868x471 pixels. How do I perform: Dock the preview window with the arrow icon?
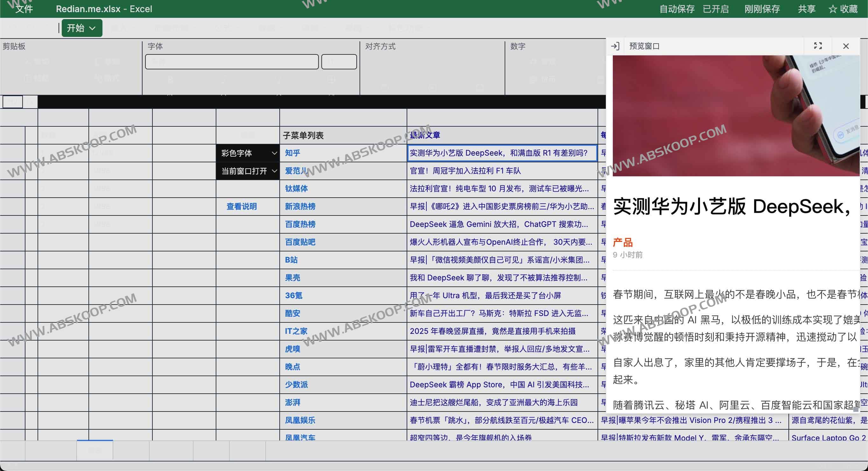coord(615,46)
